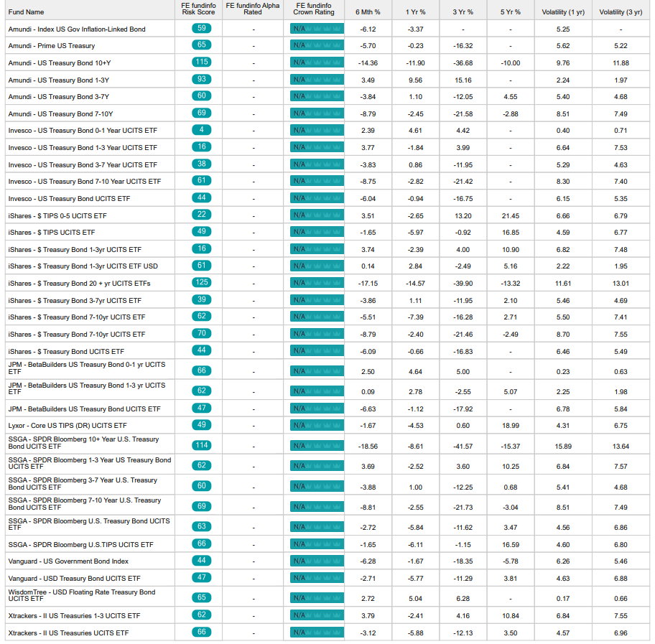This screenshot has height=644, width=655.
Task: Click the 3 Yr value -41.57 for SSGA 10+ Year
Action: (463, 447)
